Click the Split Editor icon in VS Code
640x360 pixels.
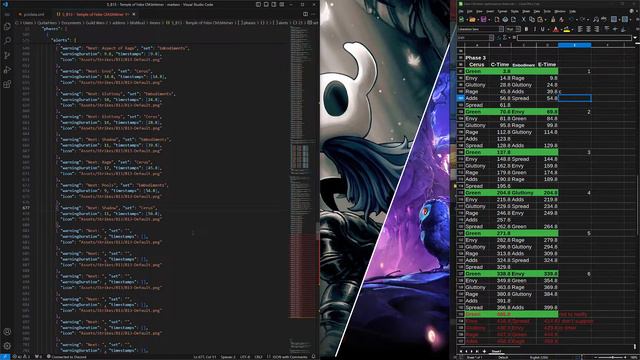[305, 14]
